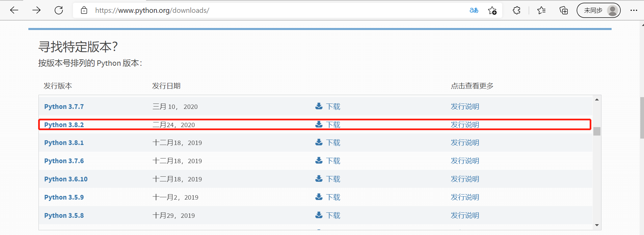Open the Python 3.6.10 release link
This screenshot has width=644, height=235.
click(66, 179)
